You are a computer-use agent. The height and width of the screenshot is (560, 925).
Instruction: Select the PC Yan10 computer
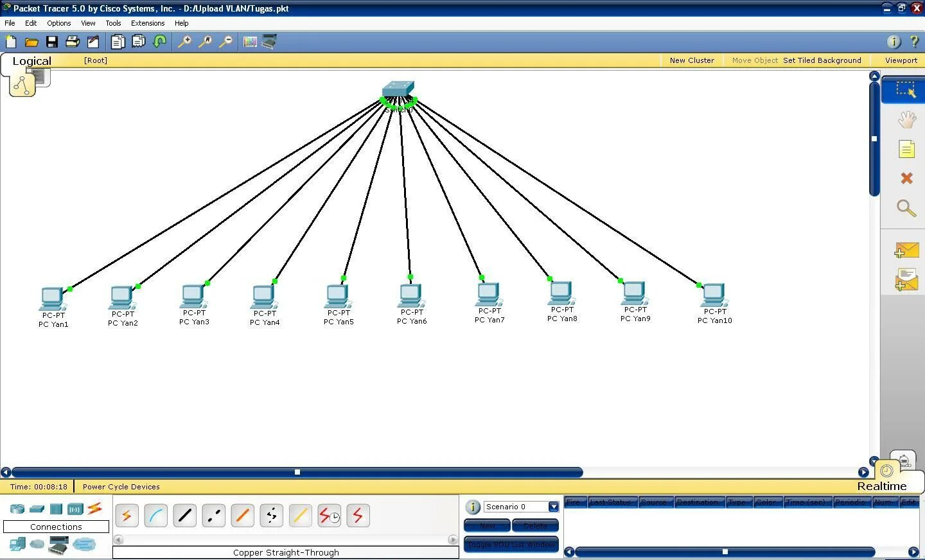tap(714, 296)
